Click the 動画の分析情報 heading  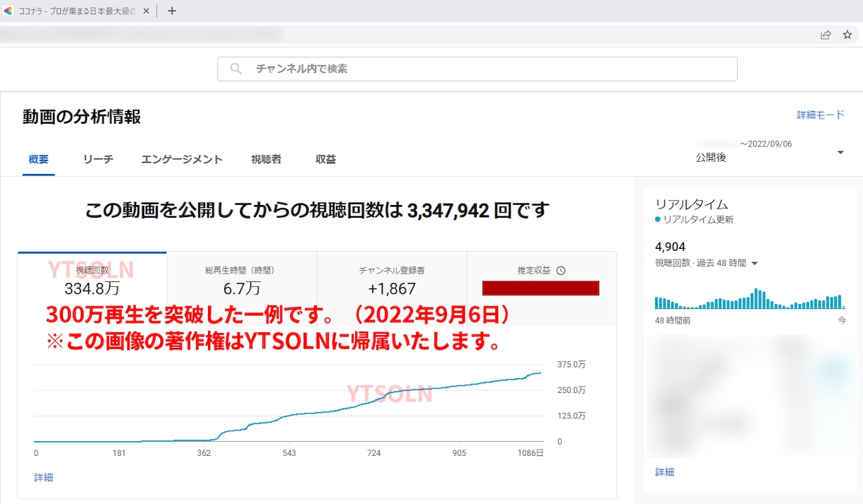81,117
